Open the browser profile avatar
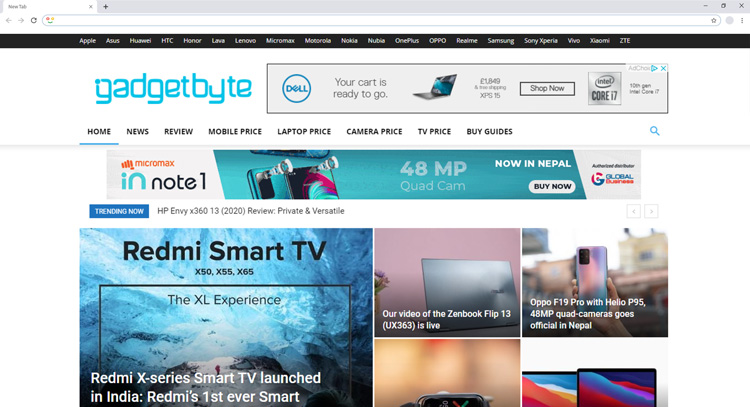Screen dimensions: 750x407 pos(729,20)
